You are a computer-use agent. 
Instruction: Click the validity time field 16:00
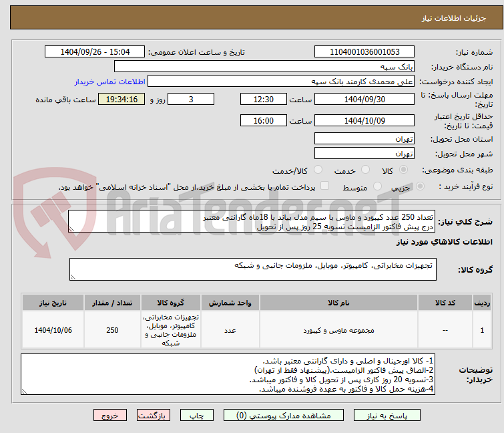pos(263,121)
